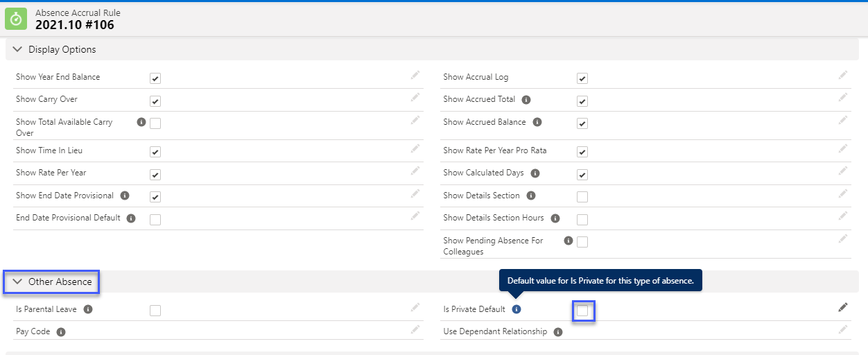
Task: Collapse the Other Absence section
Action: (18, 282)
